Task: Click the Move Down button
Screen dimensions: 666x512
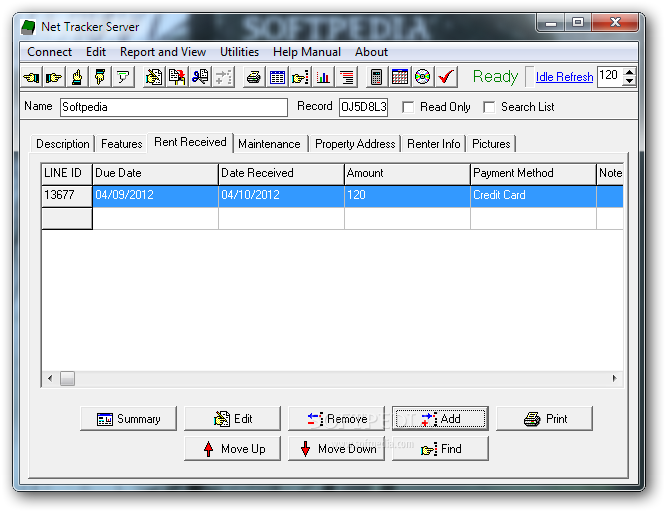Action: click(x=336, y=449)
